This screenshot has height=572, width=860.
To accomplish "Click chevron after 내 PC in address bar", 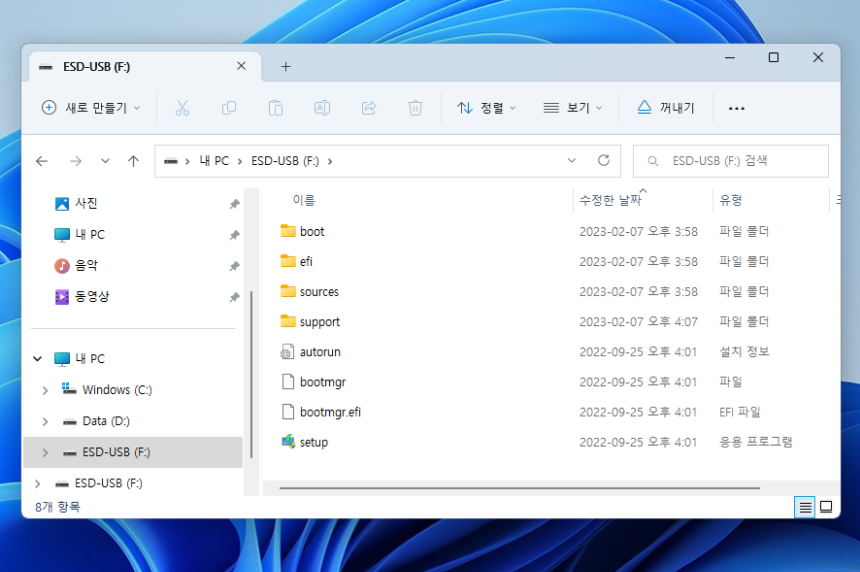I will [x=240, y=161].
